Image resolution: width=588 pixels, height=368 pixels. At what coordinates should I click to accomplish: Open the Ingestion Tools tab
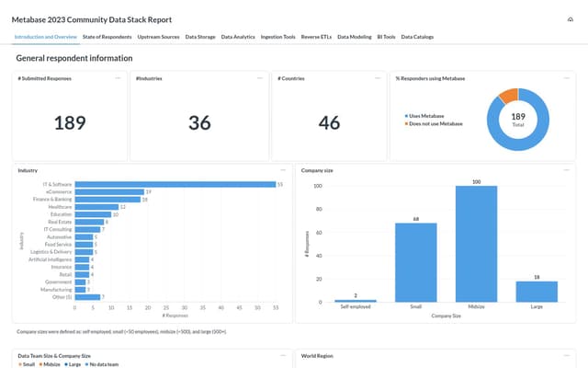(277, 37)
